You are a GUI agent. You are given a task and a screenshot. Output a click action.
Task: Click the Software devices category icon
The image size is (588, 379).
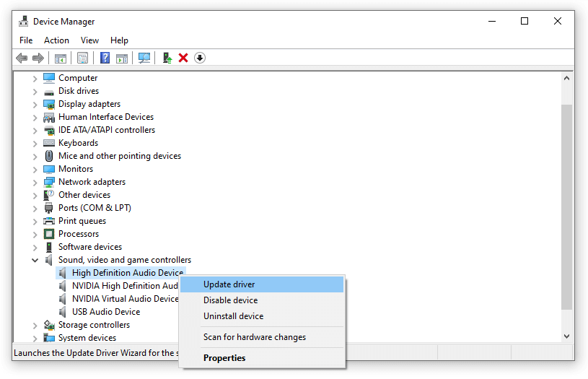[49, 247]
